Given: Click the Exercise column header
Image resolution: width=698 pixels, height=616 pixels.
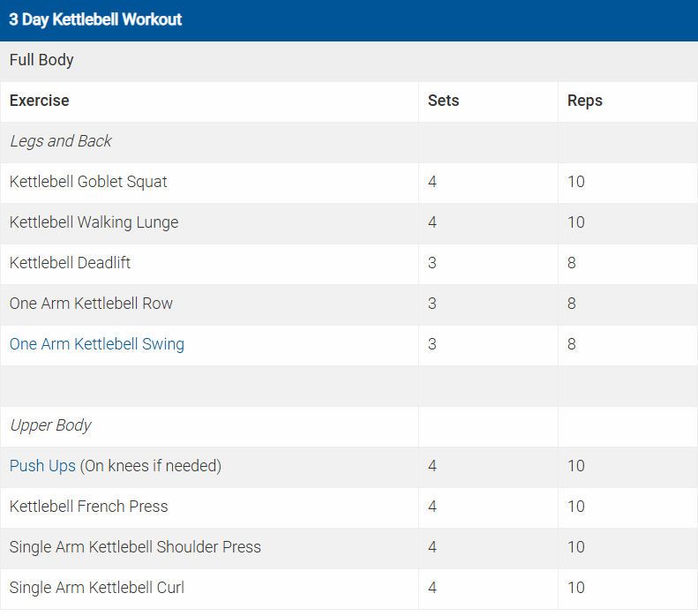Looking at the screenshot, I should click(x=39, y=101).
